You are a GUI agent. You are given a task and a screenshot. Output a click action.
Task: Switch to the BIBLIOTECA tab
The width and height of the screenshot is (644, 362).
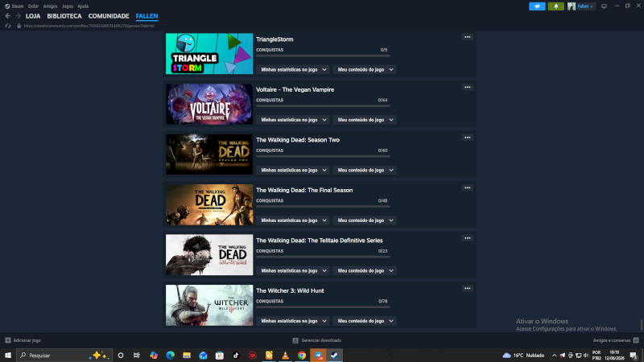coord(64,16)
